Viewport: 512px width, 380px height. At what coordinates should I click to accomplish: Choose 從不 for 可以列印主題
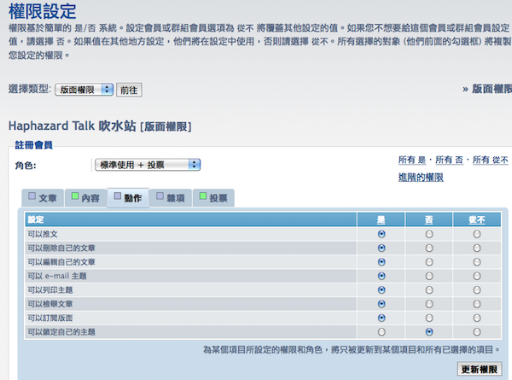point(477,290)
